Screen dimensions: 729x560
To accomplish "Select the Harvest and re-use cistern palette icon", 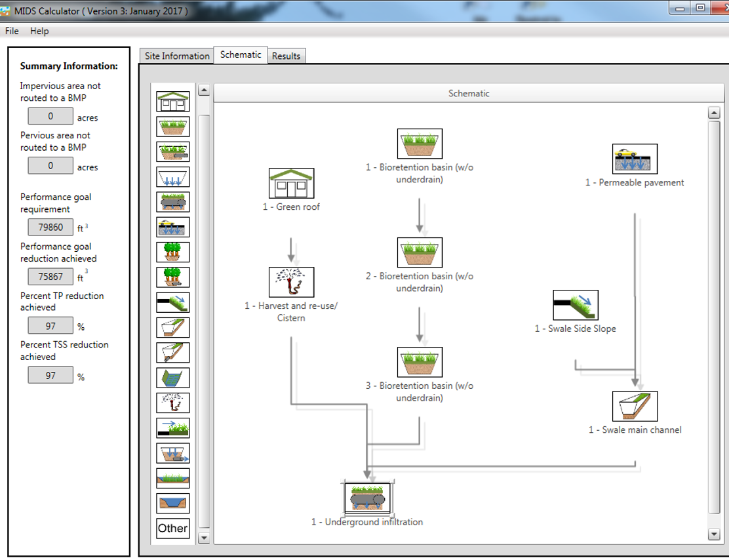I will coord(173,403).
